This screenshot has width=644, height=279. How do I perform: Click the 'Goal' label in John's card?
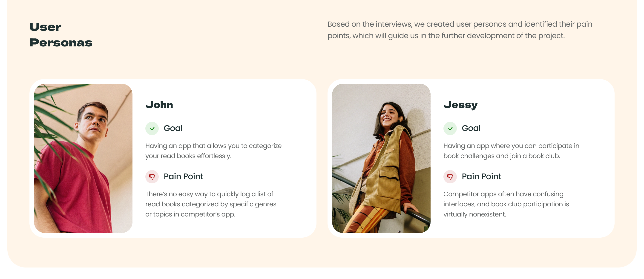pos(173,128)
